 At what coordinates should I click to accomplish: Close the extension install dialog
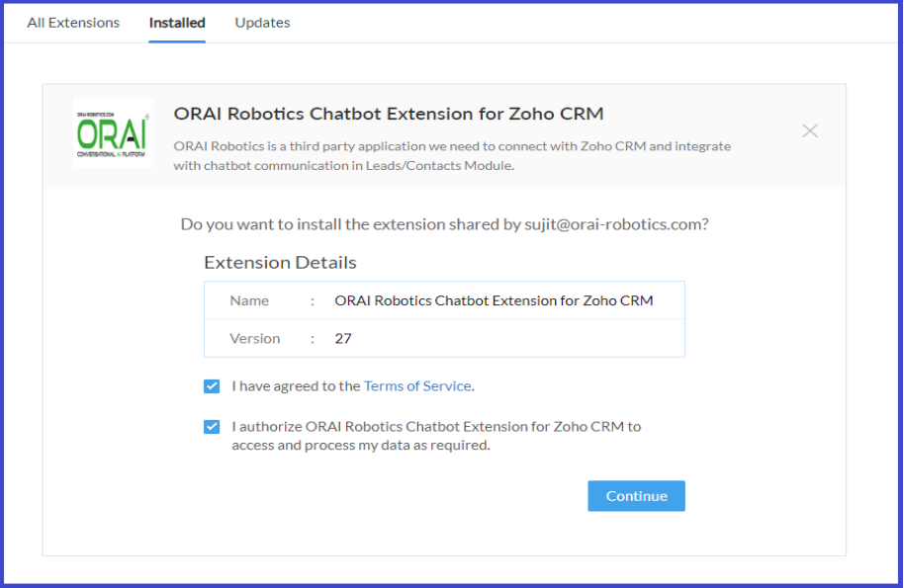coord(810,130)
